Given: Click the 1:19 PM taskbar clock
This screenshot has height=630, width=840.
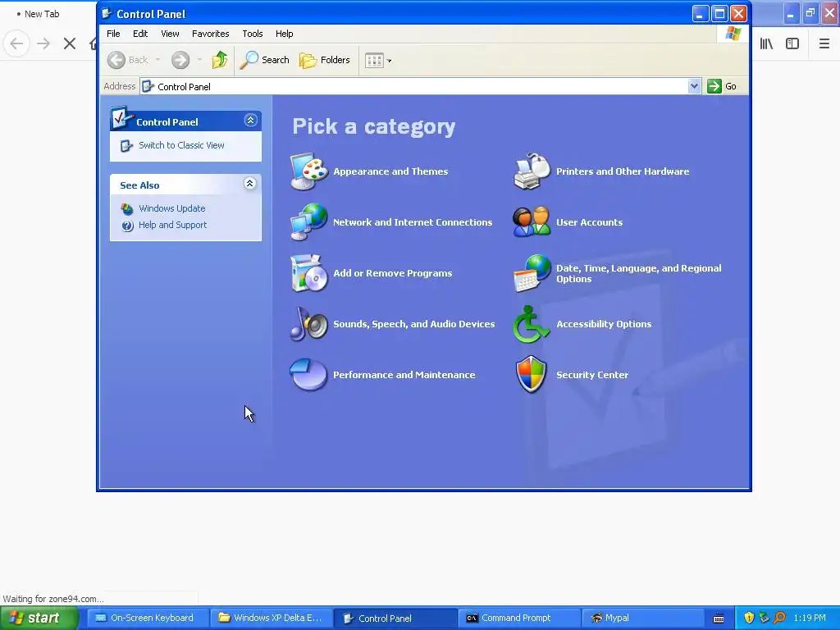Looking at the screenshot, I should [810, 618].
